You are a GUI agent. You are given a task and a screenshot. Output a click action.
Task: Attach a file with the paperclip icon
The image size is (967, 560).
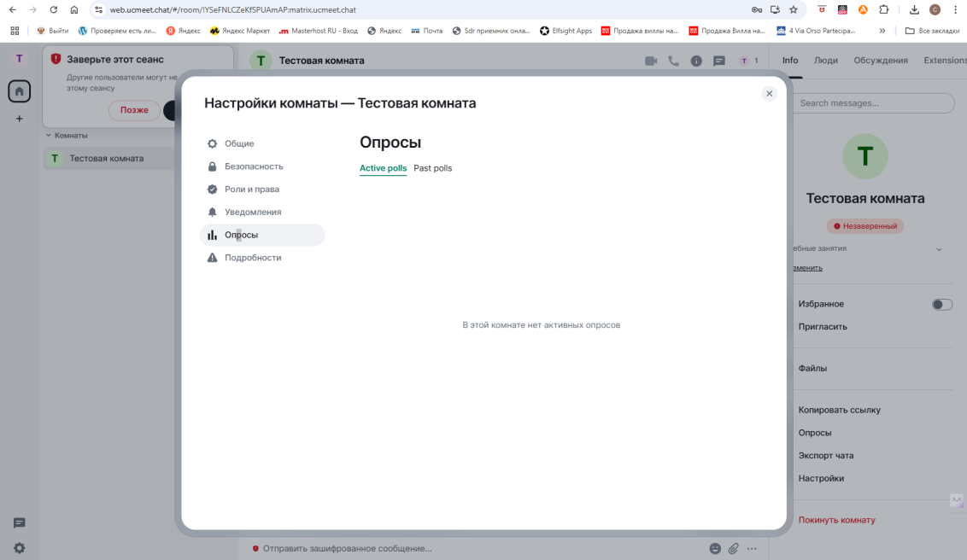point(733,549)
